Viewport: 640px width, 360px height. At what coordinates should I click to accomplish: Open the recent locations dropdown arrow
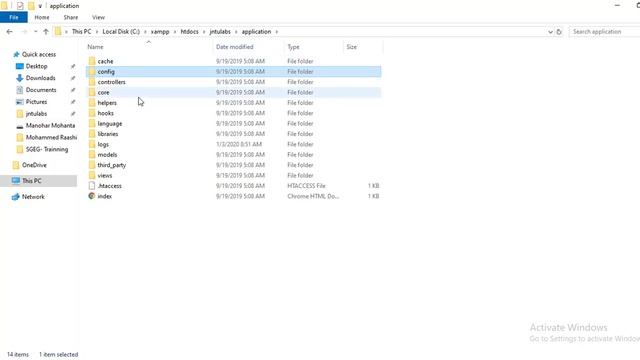coord(36,31)
